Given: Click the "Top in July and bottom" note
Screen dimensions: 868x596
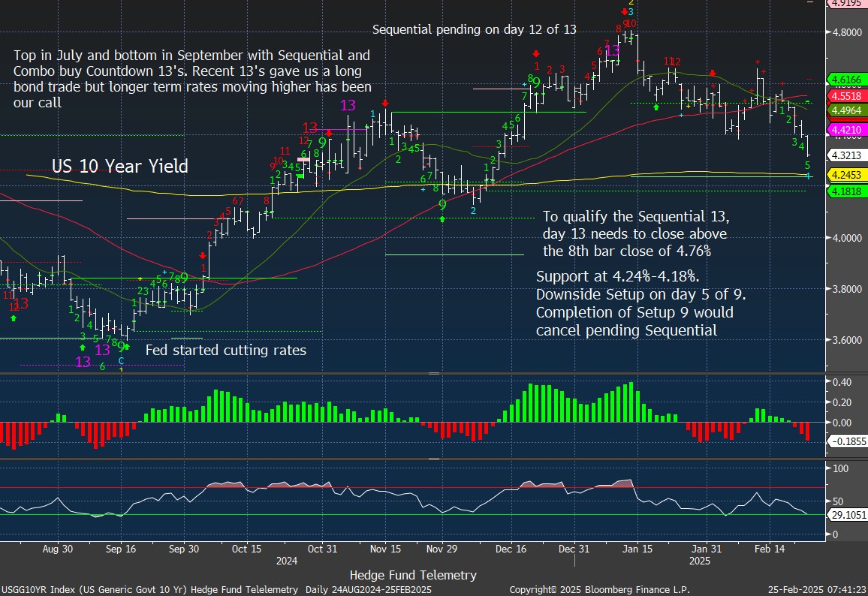Looking at the screenshot, I should tap(192, 79).
